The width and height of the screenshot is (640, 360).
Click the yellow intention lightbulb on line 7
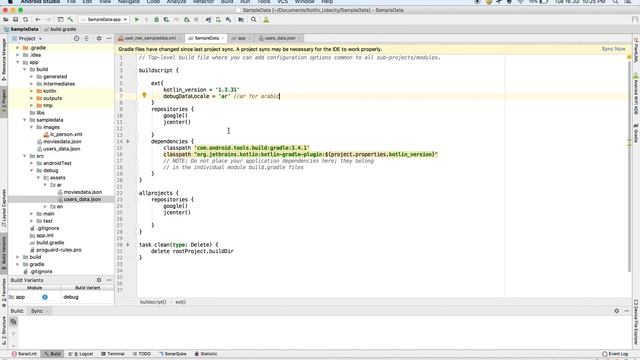click(144, 95)
